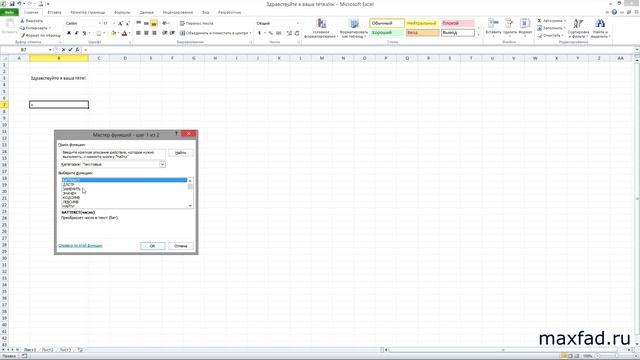Open the Файл tab
Screen dimensions: 640x360
(9, 13)
